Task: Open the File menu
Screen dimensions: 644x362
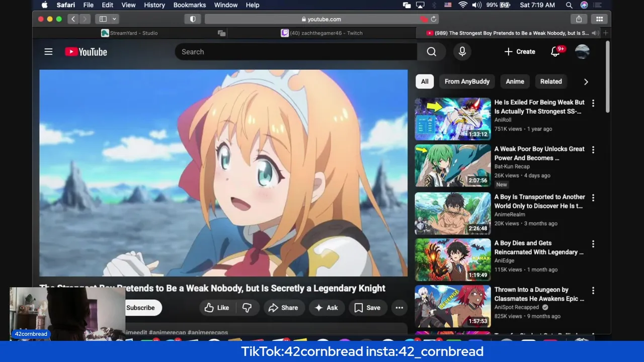Action: point(89,5)
